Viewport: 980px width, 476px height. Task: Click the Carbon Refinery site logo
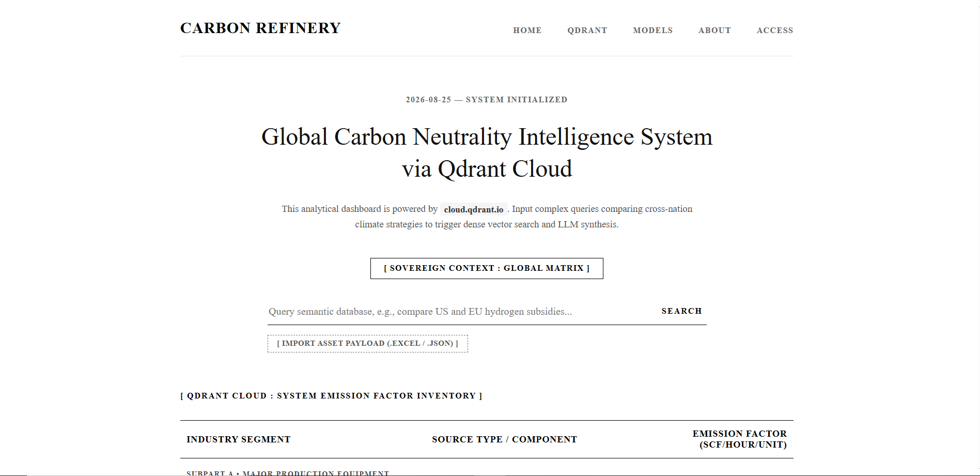[260, 28]
